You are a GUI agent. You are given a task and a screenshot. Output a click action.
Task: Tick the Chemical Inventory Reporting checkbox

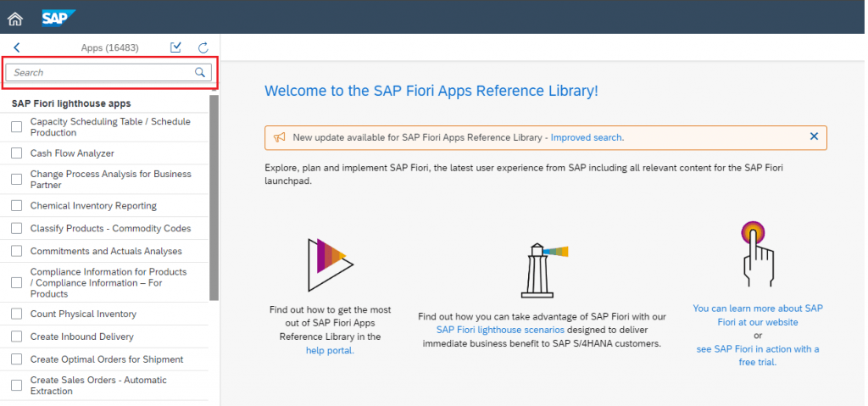[17, 205]
